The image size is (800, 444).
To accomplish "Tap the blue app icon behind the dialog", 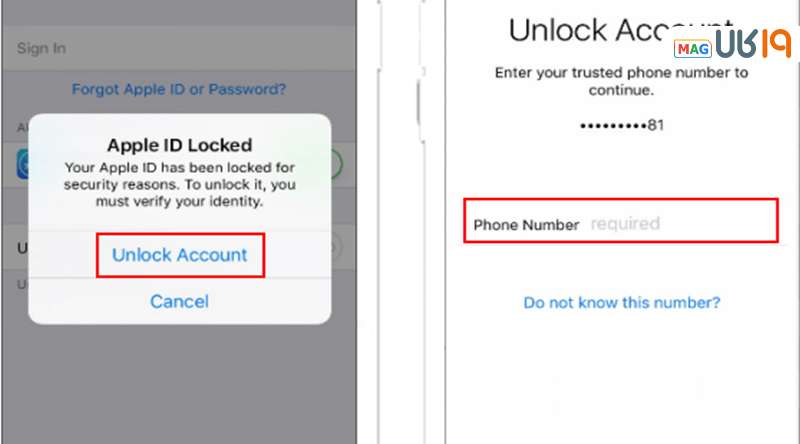I will (22, 165).
